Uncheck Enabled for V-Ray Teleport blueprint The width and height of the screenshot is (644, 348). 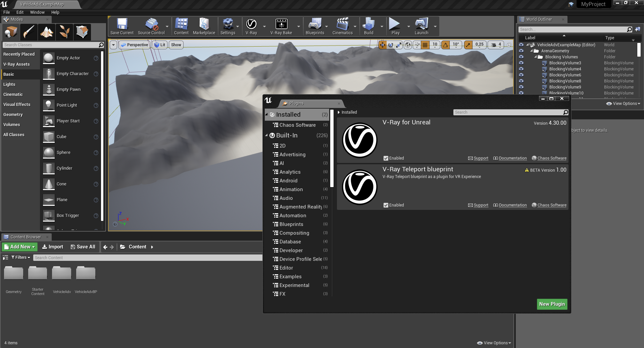[386, 205]
